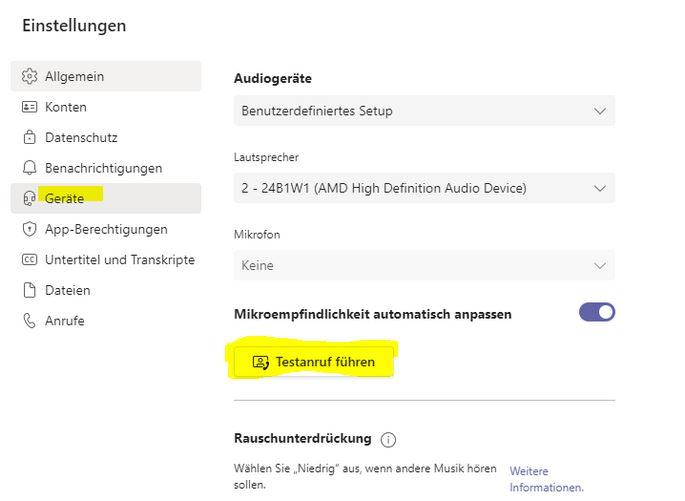The image size is (685, 501).
Task: Select Untertitel und Transkripte section
Action: [120, 260]
